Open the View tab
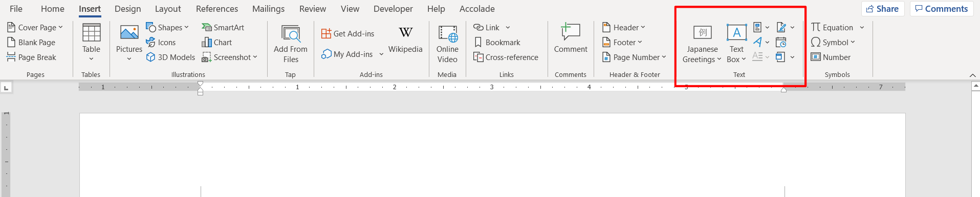Viewport: 980px width, 197px height. (350, 9)
